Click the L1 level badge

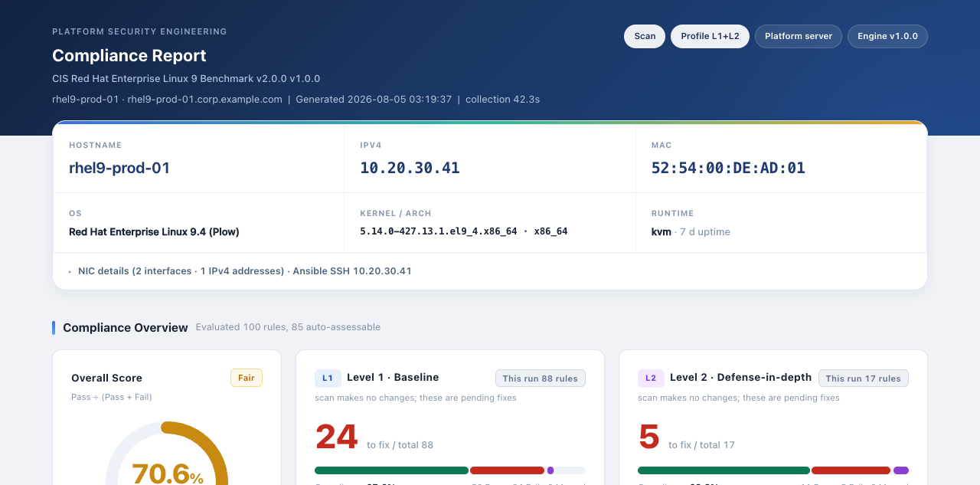tap(328, 378)
